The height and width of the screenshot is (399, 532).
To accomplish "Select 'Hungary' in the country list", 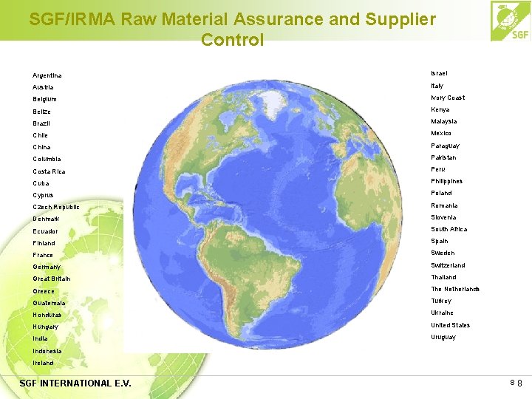I will tap(46, 327).
